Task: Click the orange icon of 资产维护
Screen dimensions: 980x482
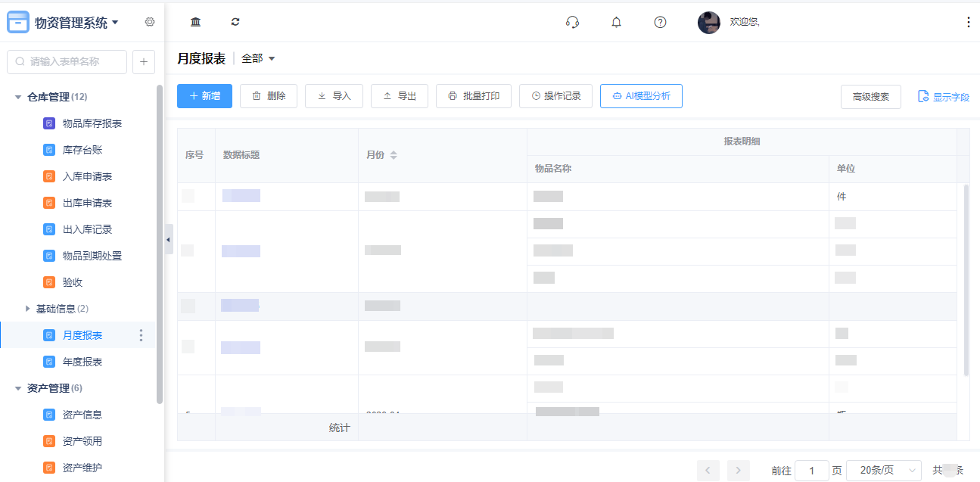Action: click(x=49, y=468)
